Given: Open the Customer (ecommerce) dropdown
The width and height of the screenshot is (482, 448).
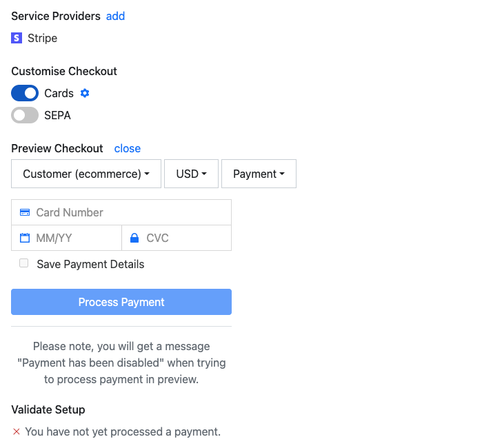Looking at the screenshot, I should click(86, 174).
